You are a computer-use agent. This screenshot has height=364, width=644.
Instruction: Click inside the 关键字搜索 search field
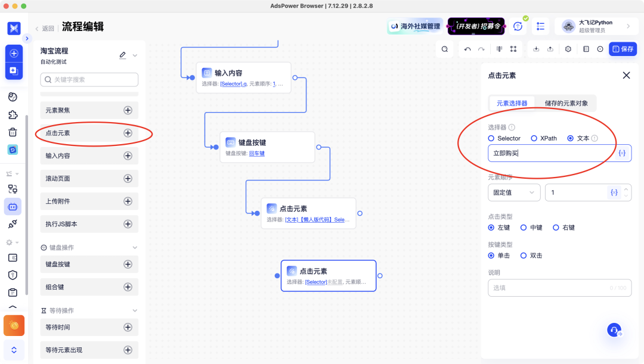point(89,79)
